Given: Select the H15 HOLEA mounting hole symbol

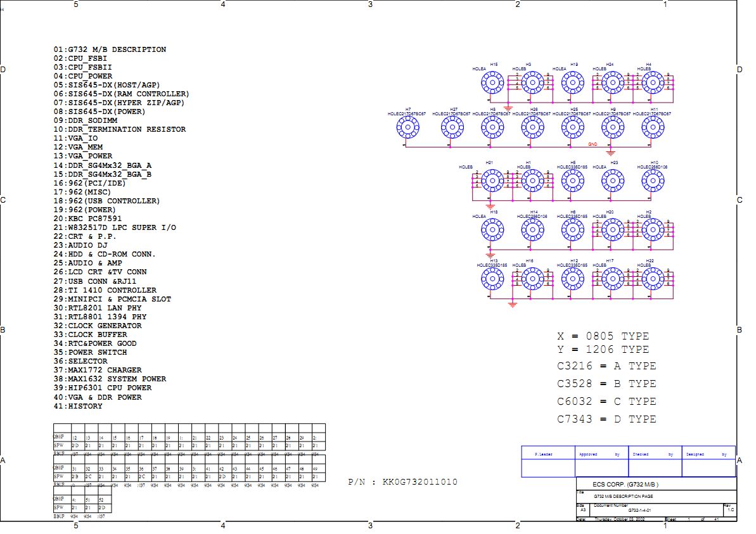Looking at the screenshot, I should [491, 82].
